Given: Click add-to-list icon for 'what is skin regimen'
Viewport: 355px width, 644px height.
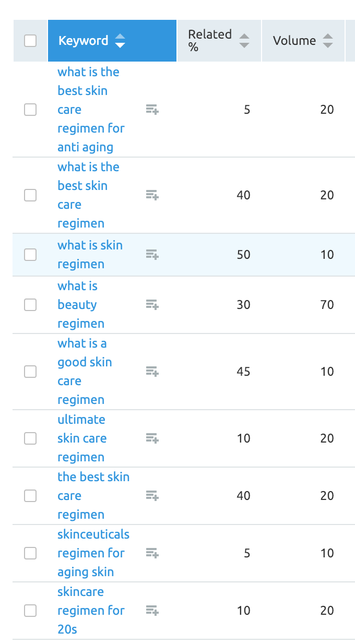Looking at the screenshot, I should (152, 255).
